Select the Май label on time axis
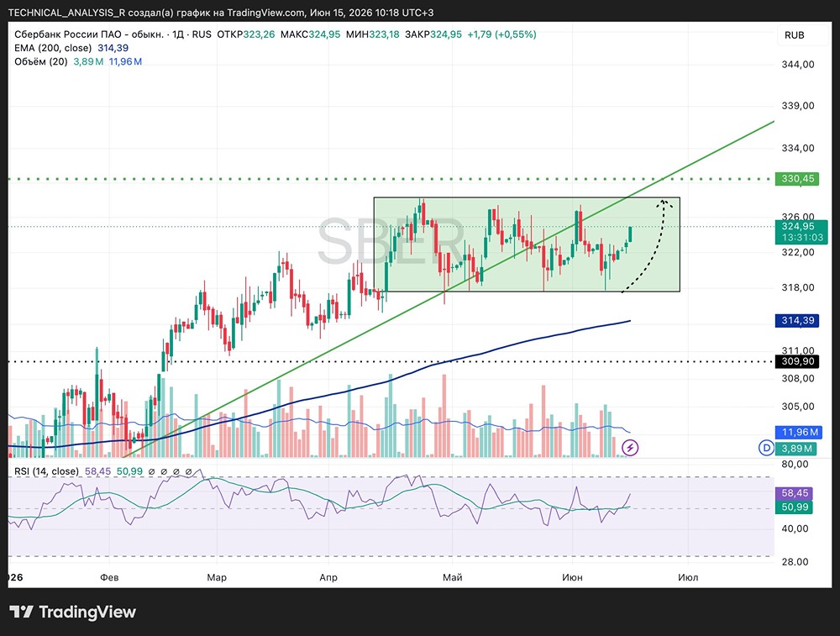The height and width of the screenshot is (636, 840). point(452,577)
